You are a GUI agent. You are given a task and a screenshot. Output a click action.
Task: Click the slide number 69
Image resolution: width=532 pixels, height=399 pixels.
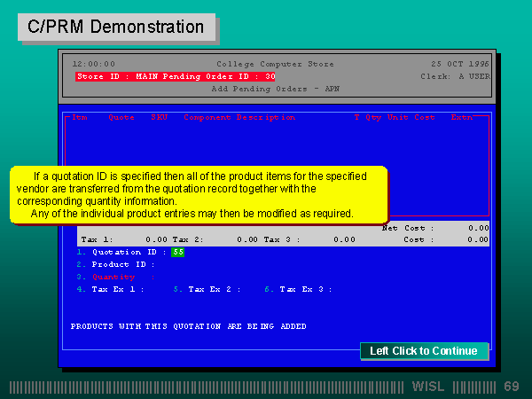(x=512, y=387)
